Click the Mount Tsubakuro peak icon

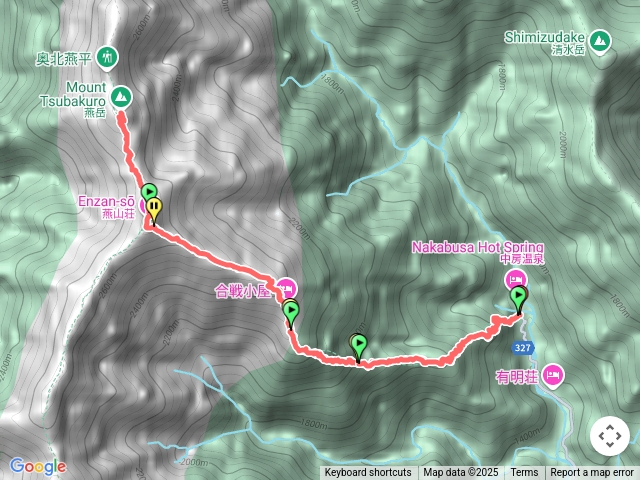click(121, 97)
